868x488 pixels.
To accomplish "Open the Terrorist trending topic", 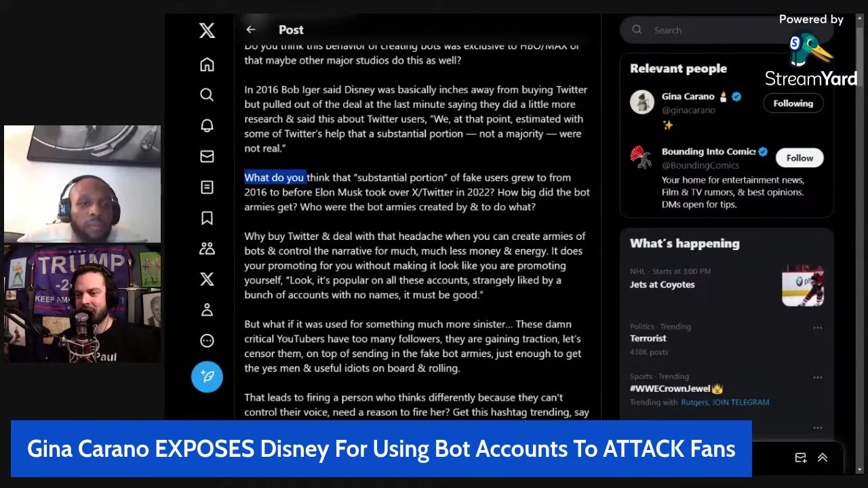I will coord(648,338).
